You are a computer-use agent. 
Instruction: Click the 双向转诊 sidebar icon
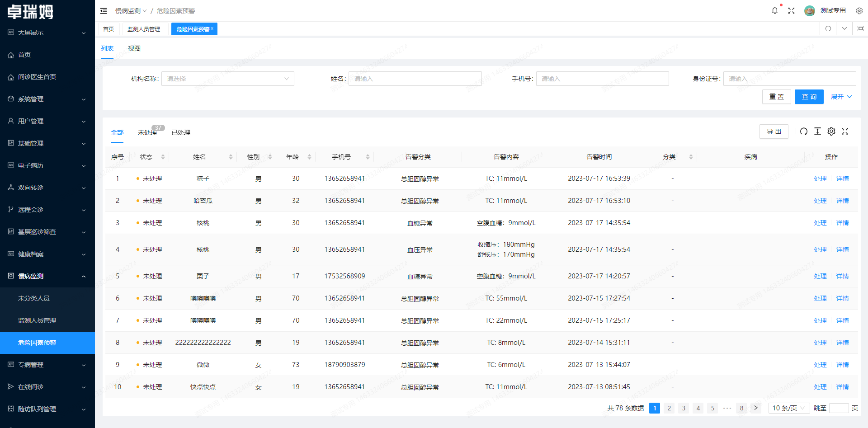click(11, 188)
